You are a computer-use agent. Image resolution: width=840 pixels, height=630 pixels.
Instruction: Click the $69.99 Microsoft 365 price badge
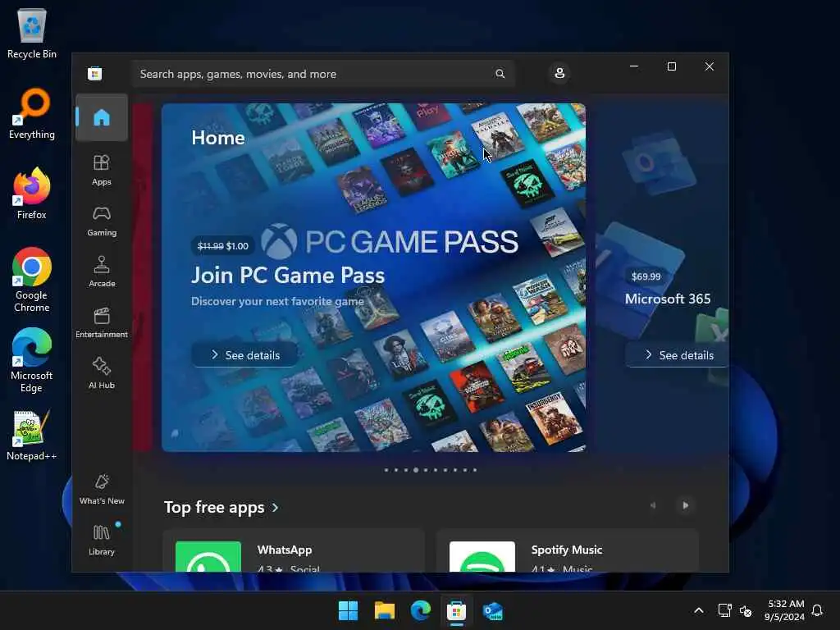click(646, 276)
